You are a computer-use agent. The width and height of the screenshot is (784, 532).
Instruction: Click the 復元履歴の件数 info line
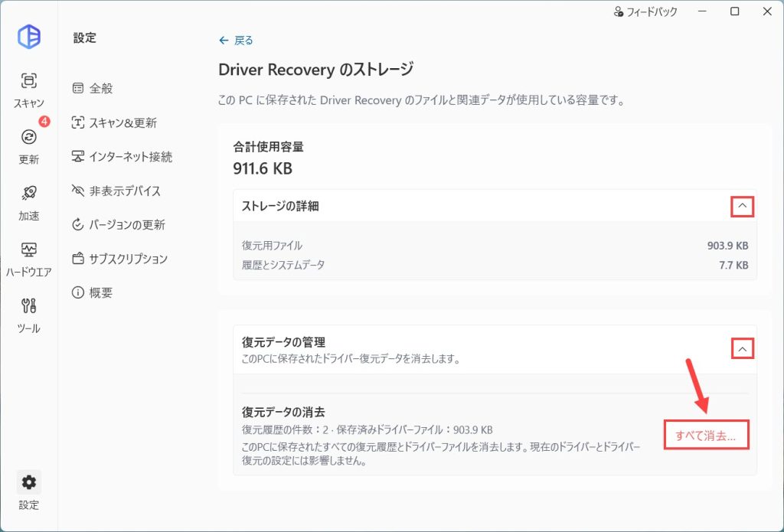[367, 429]
